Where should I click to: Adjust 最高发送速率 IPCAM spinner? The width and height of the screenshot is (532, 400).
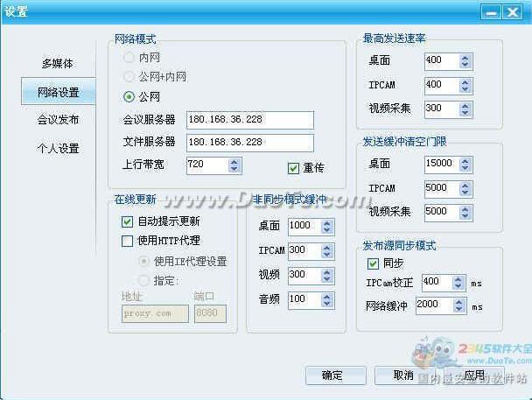[465, 86]
